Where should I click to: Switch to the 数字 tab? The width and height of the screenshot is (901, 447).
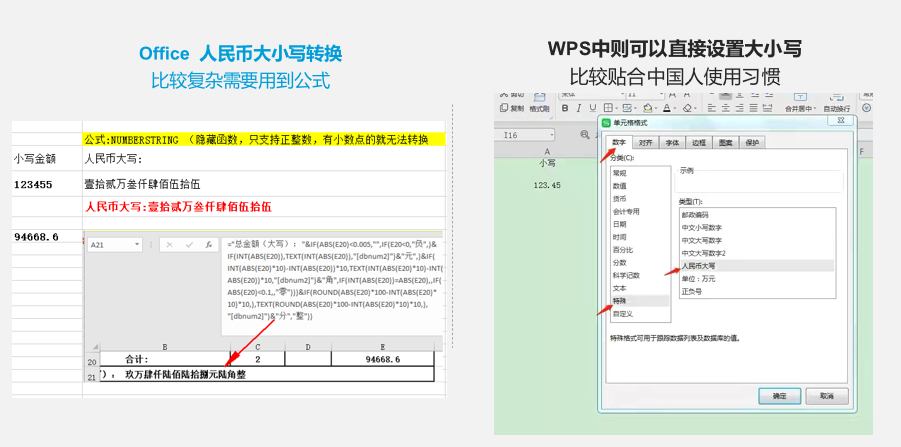(619, 142)
